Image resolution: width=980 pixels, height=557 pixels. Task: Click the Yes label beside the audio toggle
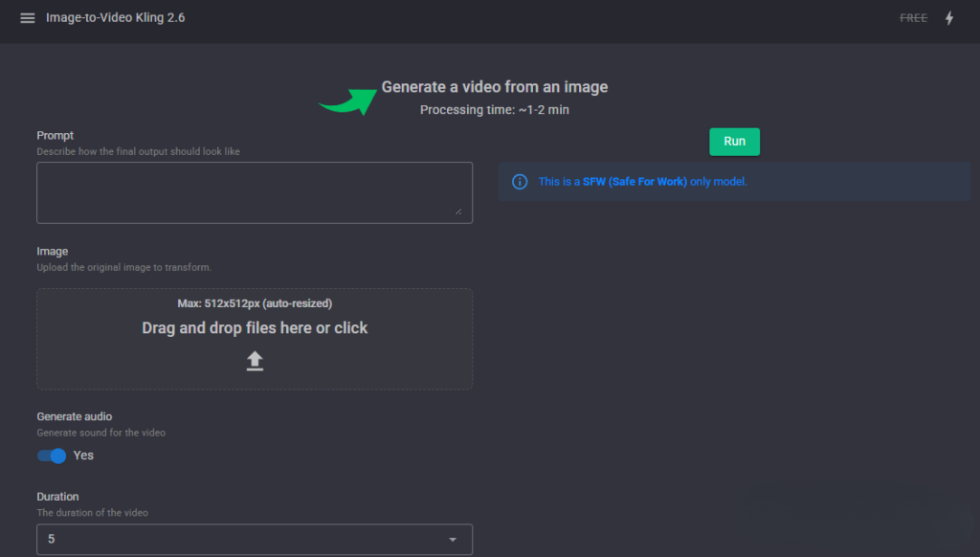click(84, 456)
